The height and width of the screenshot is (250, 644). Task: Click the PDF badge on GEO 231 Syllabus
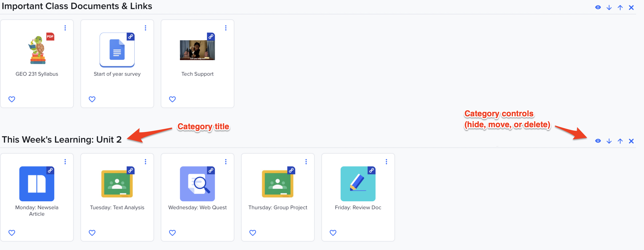pyautogui.click(x=50, y=37)
